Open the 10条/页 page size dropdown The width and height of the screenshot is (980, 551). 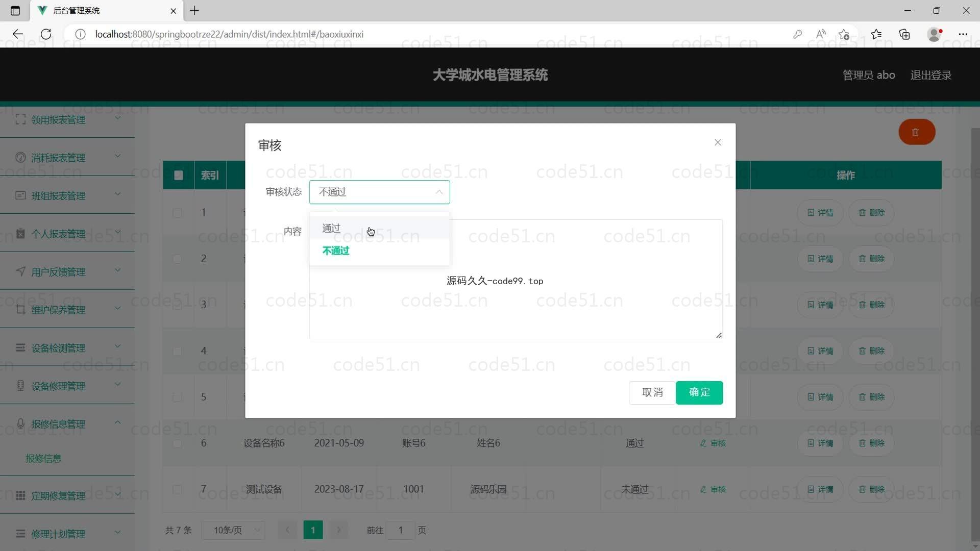(x=233, y=531)
